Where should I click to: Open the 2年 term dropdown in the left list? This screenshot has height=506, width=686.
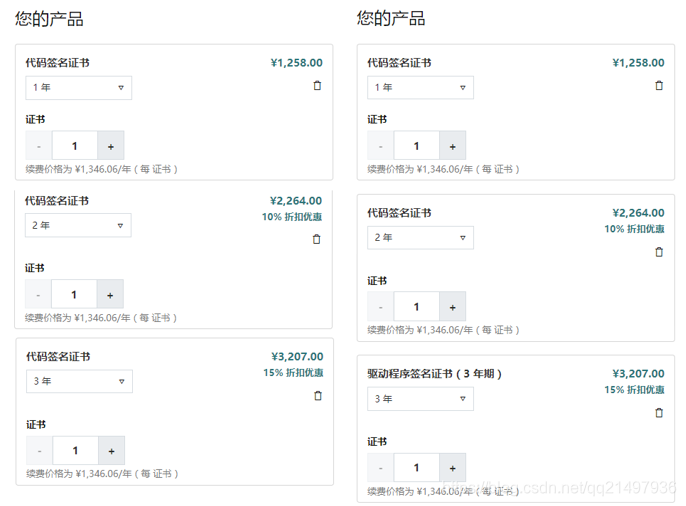[78, 225]
